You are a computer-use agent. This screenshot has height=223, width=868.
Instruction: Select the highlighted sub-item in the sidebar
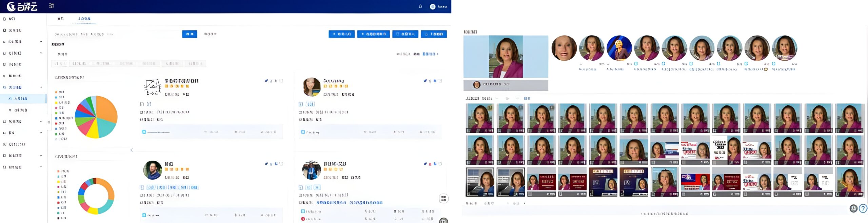click(x=21, y=99)
